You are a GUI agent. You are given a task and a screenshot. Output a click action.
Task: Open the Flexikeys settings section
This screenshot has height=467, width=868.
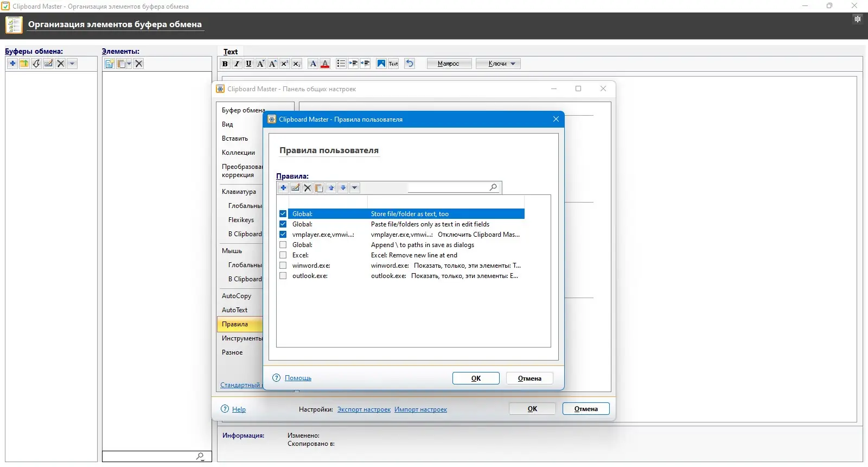[241, 220]
